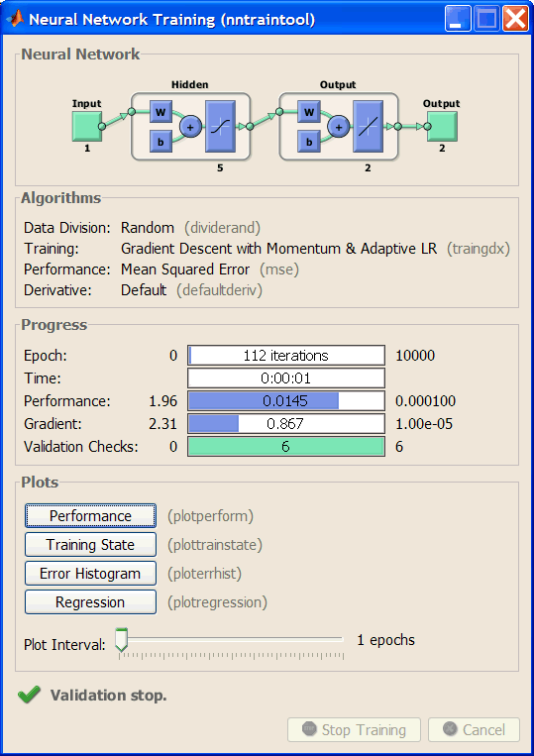This screenshot has height=756, width=534.
Task: Click the Epoch progress bar showing 112 iterations
Action: point(286,356)
